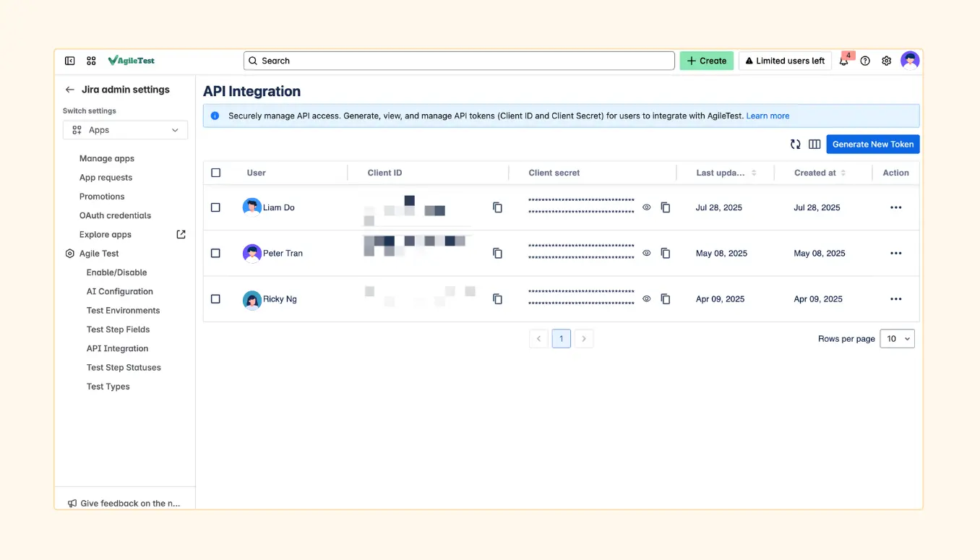Screen dimensions: 980x560
Task: Go to the previous page
Action: [x=538, y=338]
